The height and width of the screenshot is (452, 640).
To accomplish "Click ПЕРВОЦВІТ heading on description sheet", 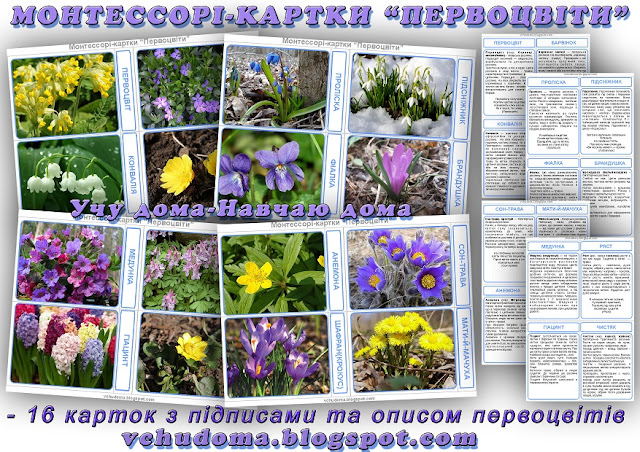I will click(508, 43).
